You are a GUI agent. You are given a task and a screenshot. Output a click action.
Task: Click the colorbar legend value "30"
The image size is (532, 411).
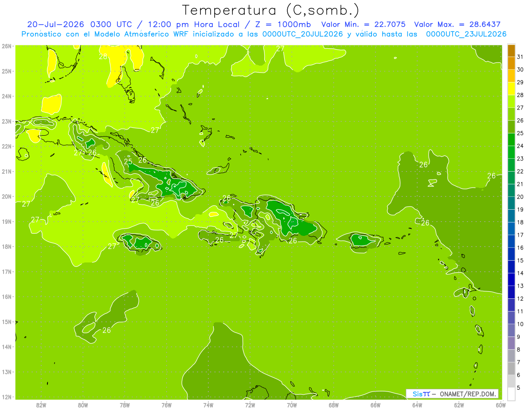click(x=520, y=70)
